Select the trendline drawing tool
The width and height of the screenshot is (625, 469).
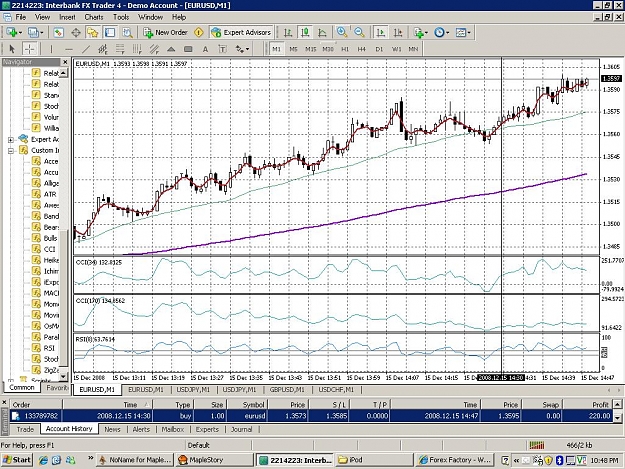[x=86, y=49]
